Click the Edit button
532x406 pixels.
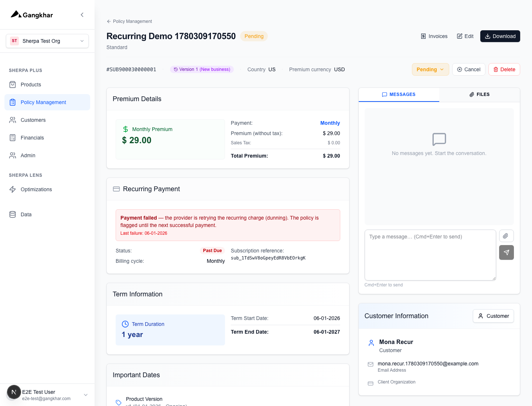pyautogui.click(x=465, y=36)
